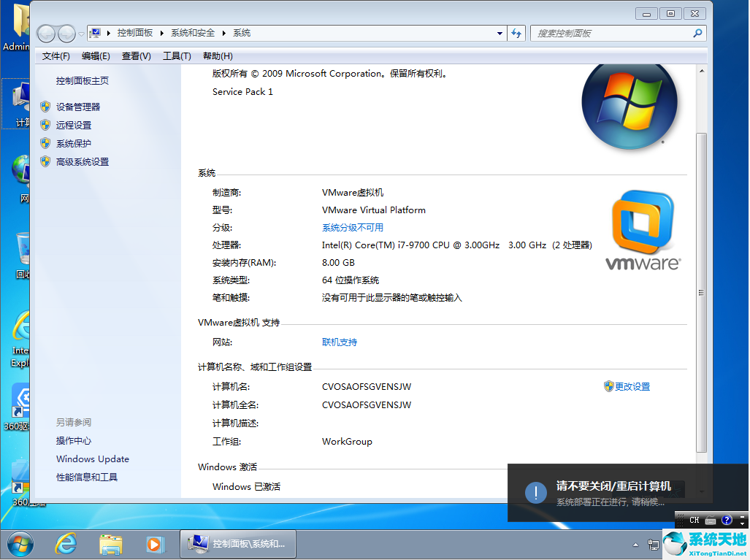750x560 pixels.
Task: Click the network tray icon
Action: tap(653, 545)
